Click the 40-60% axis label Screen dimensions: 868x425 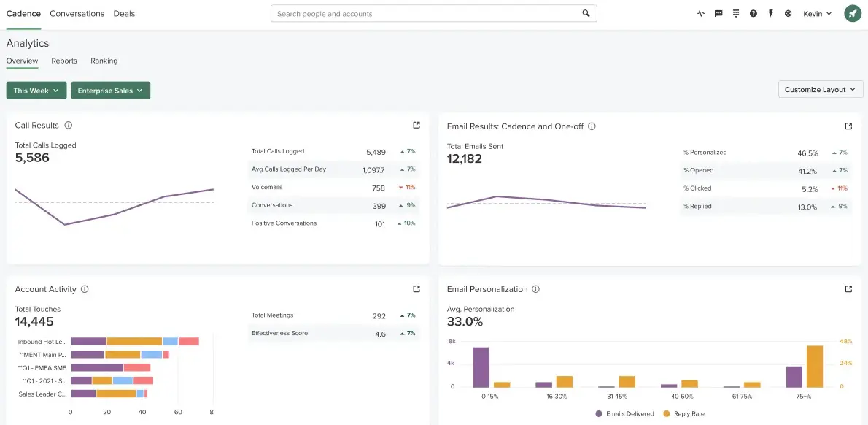[681, 397]
